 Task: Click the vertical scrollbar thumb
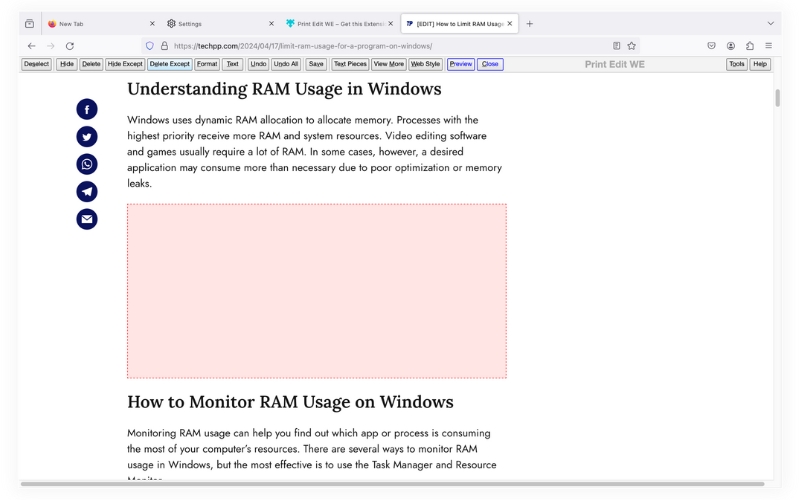[x=777, y=98]
